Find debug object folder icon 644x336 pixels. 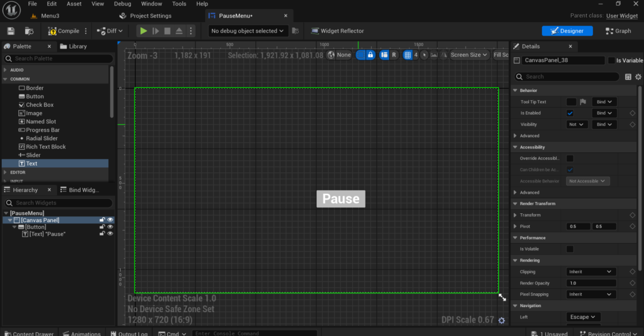pos(296,31)
